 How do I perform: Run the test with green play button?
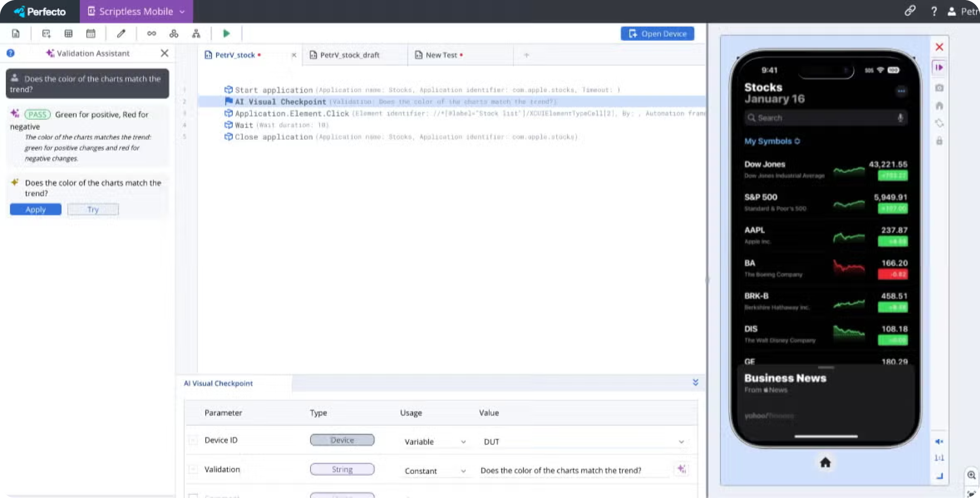[x=226, y=33]
